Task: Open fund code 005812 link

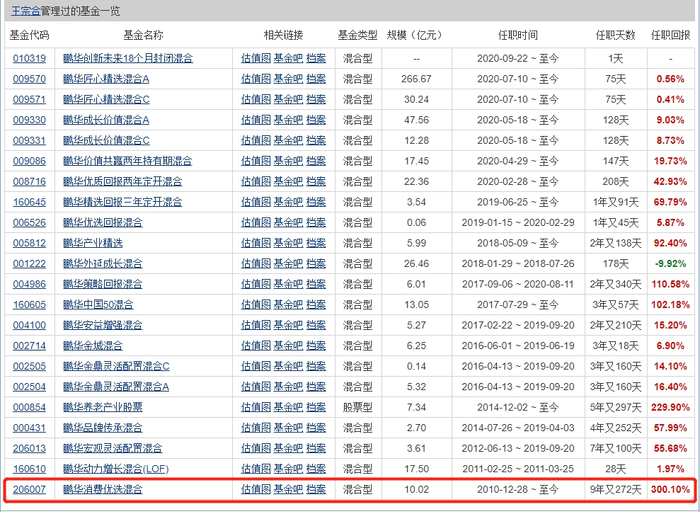Action: [x=29, y=243]
